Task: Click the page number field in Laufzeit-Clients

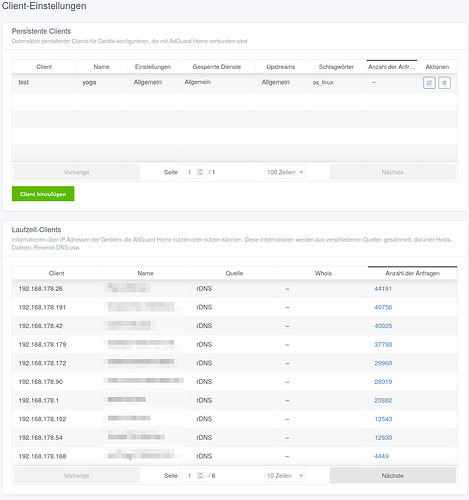Action: 193,475
